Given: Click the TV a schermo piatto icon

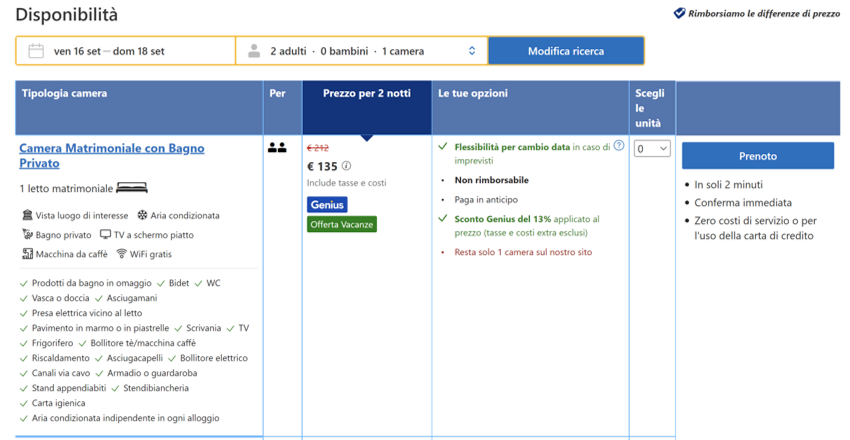Looking at the screenshot, I should [105, 235].
